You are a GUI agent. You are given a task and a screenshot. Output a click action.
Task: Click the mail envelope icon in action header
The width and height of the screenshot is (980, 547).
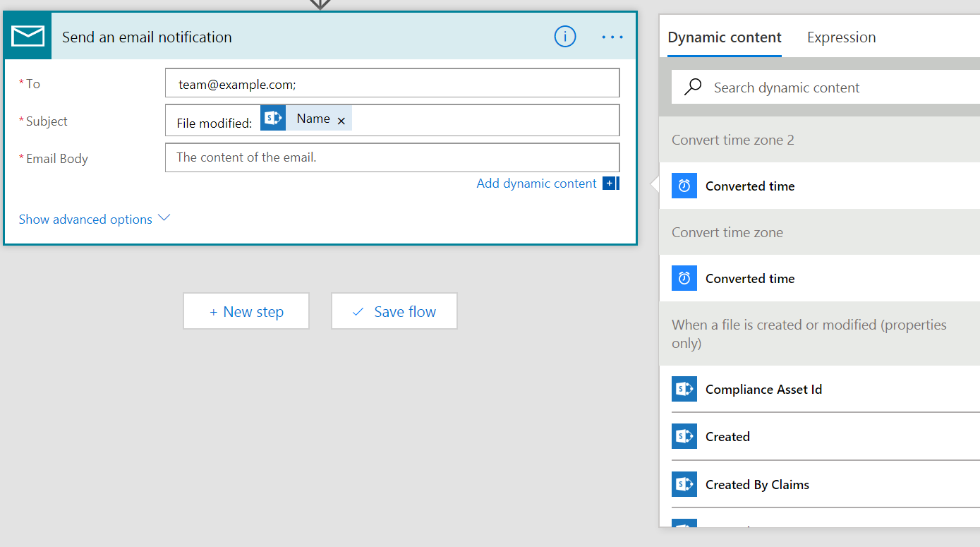pos(28,36)
